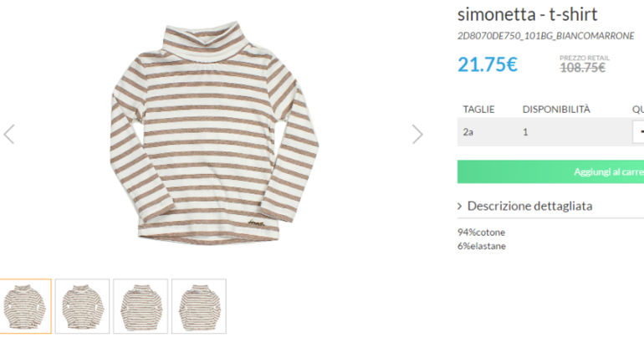The width and height of the screenshot is (644, 353).
Task: Click the DISPONIBILITÀ column header
Action: (556, 109)
